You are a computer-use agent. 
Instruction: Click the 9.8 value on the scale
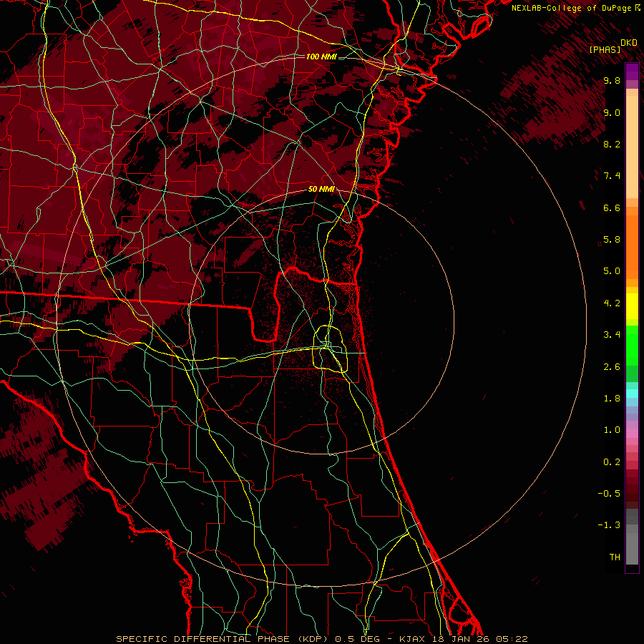coord(612,80)
